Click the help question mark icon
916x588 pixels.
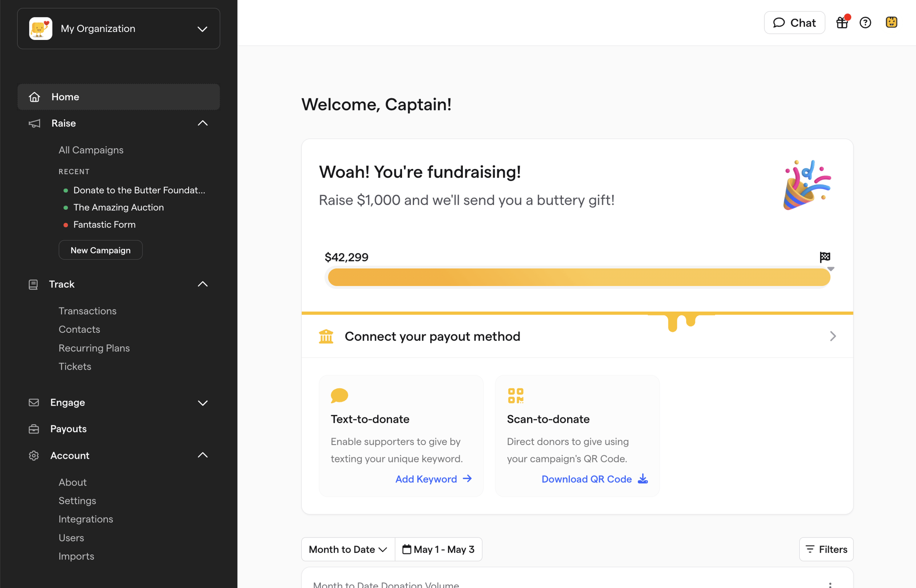(865, 23)
